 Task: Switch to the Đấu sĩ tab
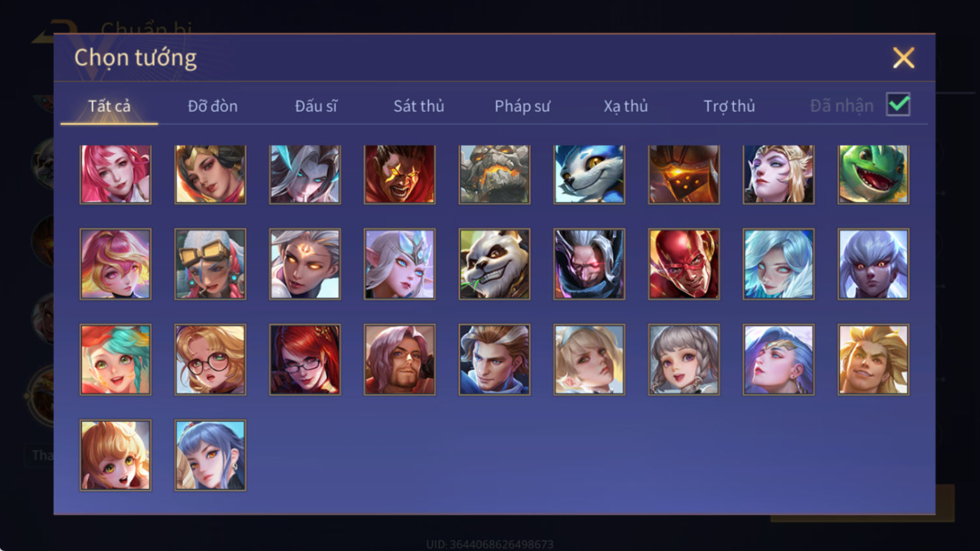click(x=316, y=106)
